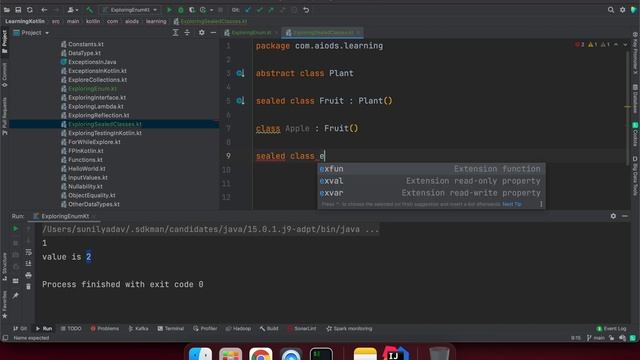640x360 pixels.
Task: Click gutter marker beside sealed class Fruit
Action: (240, 101)
